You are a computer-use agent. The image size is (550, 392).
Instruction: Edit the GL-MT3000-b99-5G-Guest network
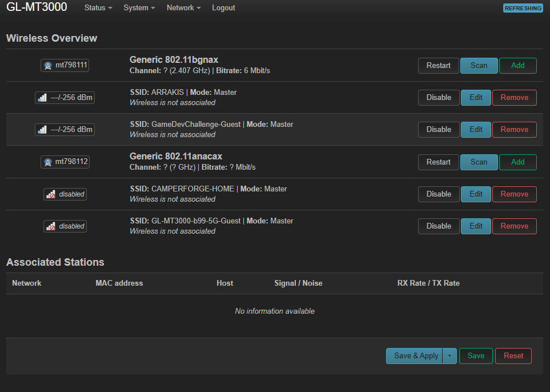point(476,226)
